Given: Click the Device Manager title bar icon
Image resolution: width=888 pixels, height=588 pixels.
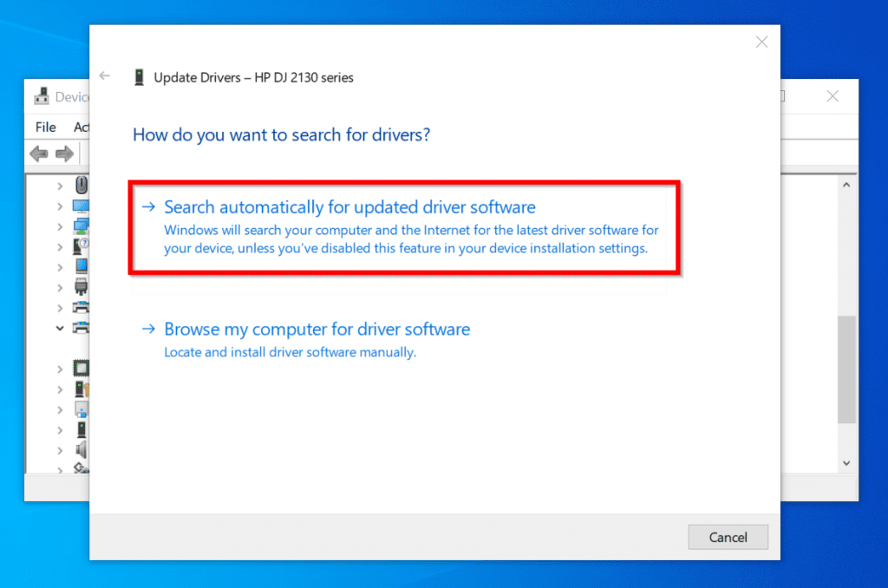Looking at the screenshot, I should (x=42, y=96).
